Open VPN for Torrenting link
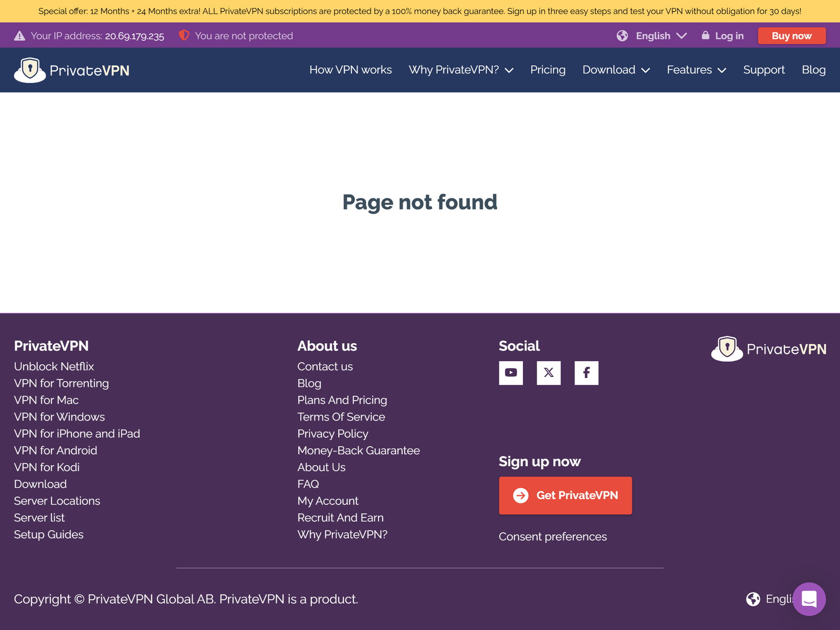The image size is (840, 630). coord(61,383)
